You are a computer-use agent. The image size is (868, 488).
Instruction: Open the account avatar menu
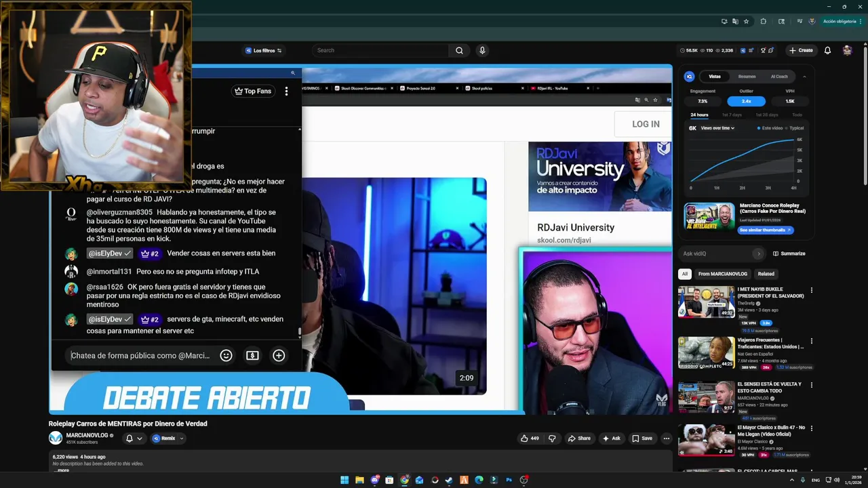[847, 50]
